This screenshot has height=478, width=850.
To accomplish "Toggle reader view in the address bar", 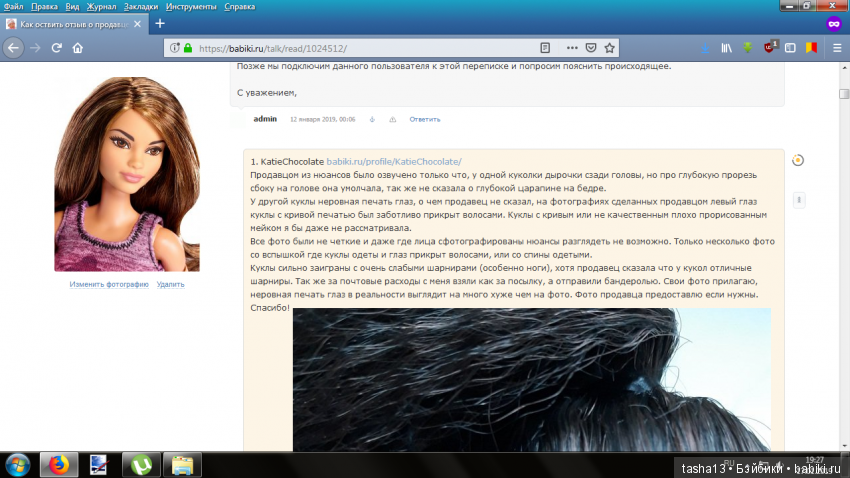I will coord(545,47).
